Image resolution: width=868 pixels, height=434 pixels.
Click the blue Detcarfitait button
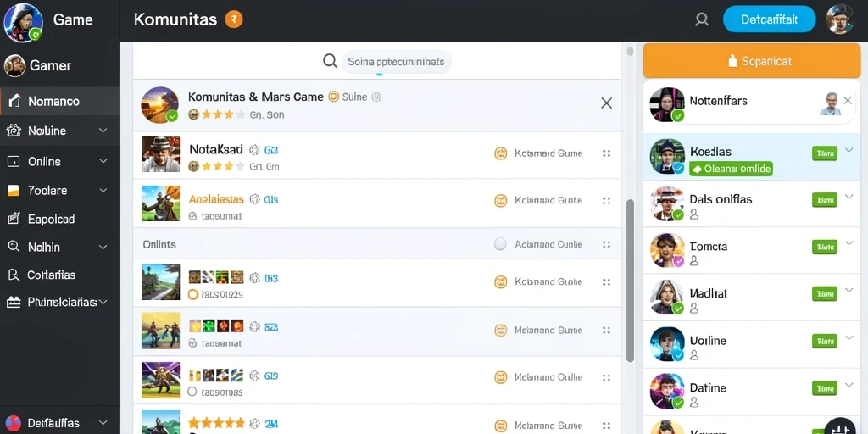click(x=770, y=20)
